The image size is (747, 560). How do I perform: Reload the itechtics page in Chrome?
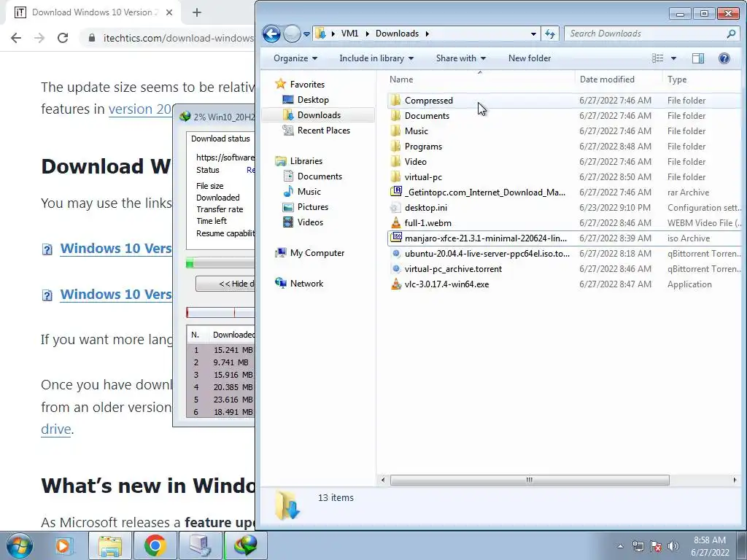[63, 38]
